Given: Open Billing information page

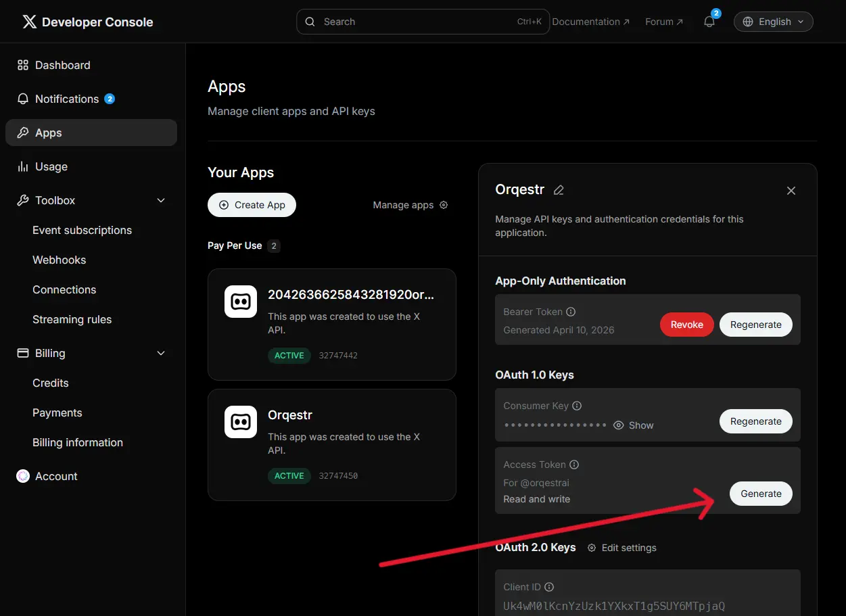Looking at the screenshot, I should [x=78, y=442].
